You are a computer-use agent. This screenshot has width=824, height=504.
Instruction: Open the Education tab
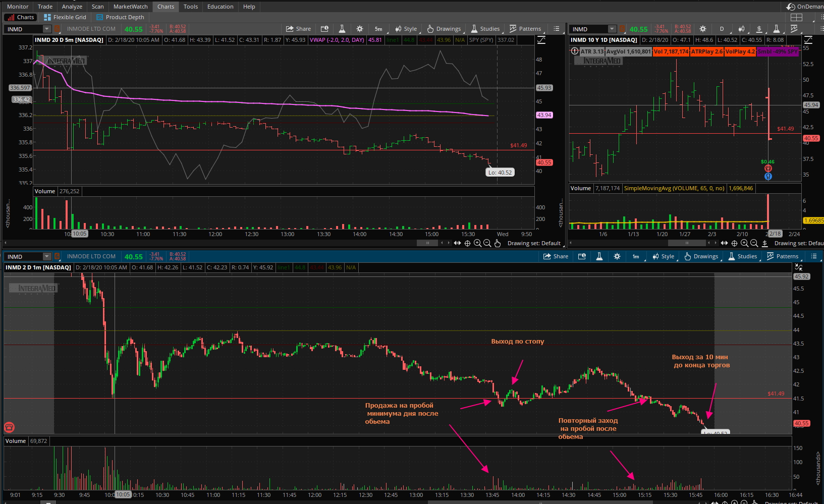click(x=220, y=7)
